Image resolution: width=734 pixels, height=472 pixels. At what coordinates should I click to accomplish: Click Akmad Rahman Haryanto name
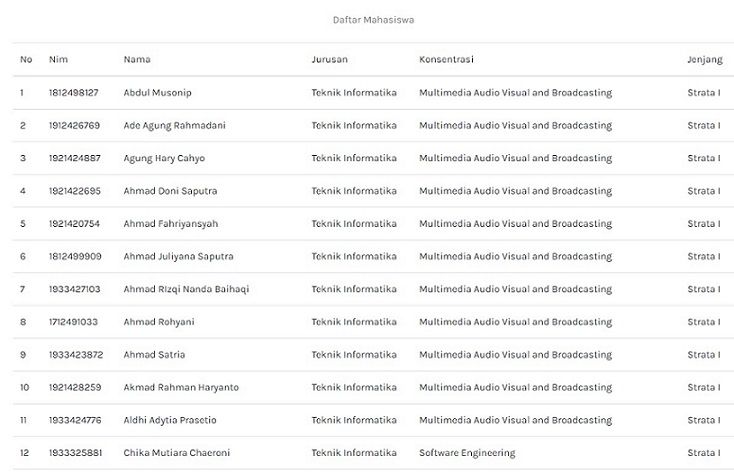point(181,388)
